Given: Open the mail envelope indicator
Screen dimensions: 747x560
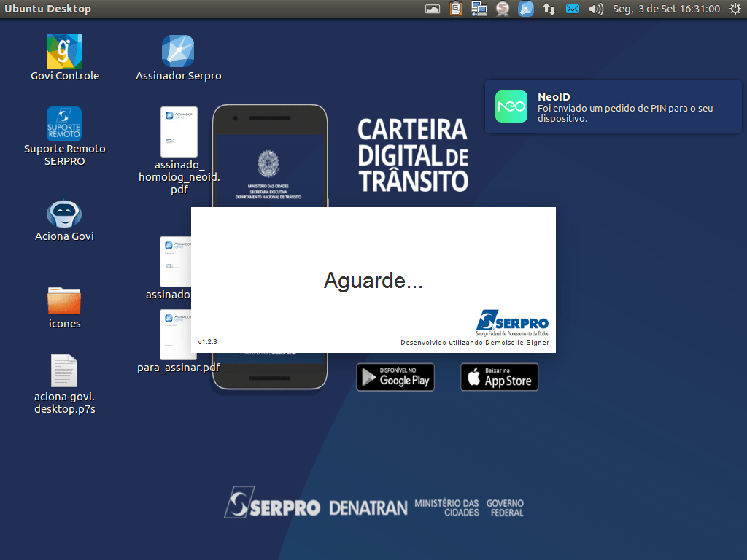Looking at the screenshot, I should [573, 9].
